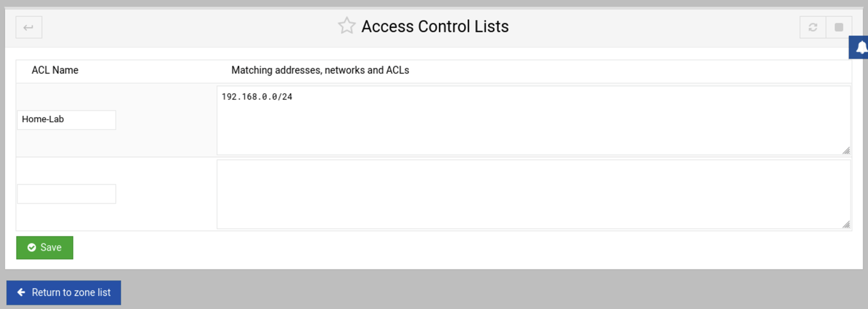Select the Home-Lab ACL name field
This screenshot has height=309, width=868.
coord(66,119)
